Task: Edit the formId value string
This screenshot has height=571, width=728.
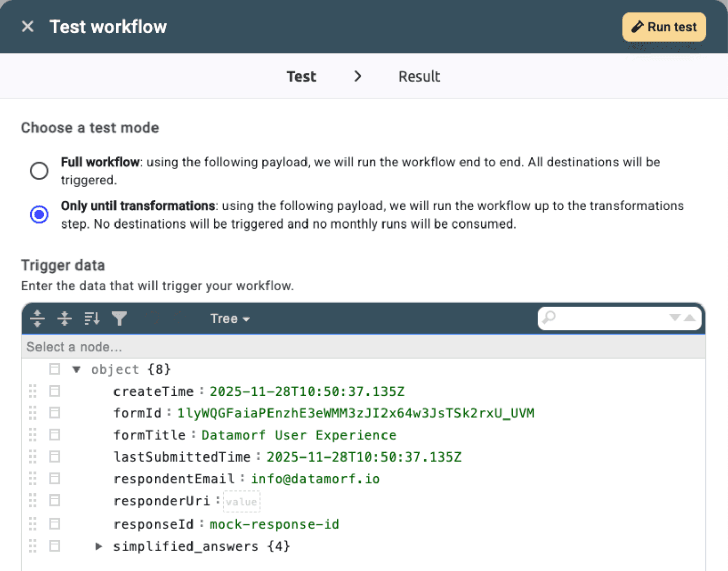Action: (356, 413)
